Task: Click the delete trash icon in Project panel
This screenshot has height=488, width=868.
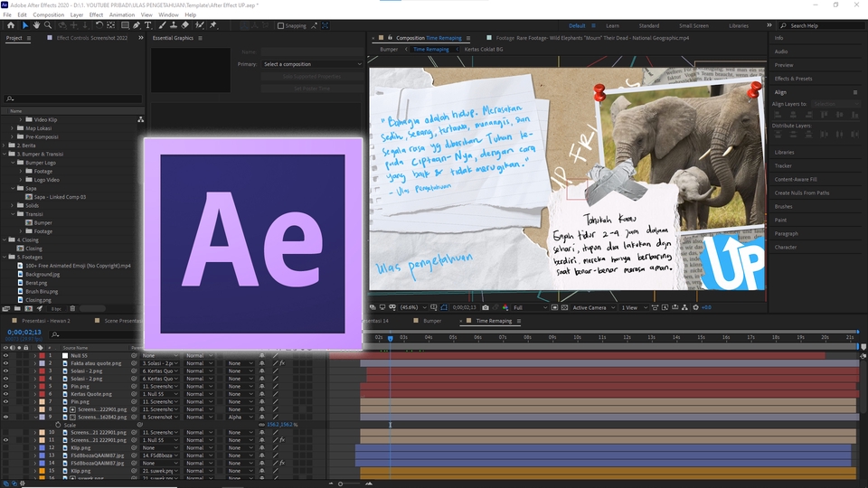Action: coord(72,309)
